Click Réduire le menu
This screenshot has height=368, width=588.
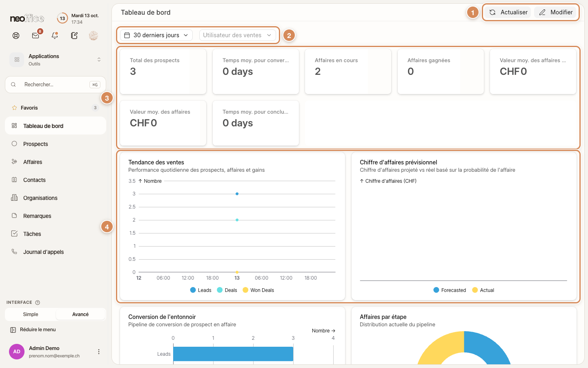(x=33, y=330)
